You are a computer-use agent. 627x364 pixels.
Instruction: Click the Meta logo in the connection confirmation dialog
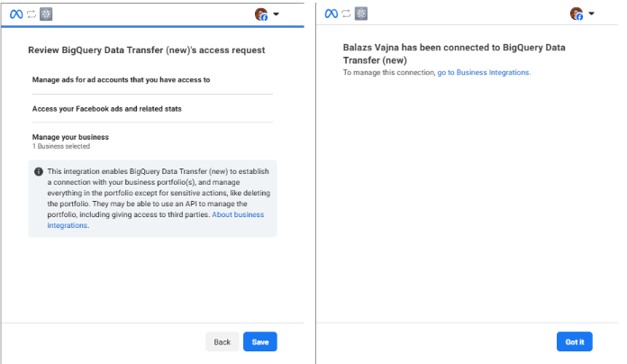(332, 14)
